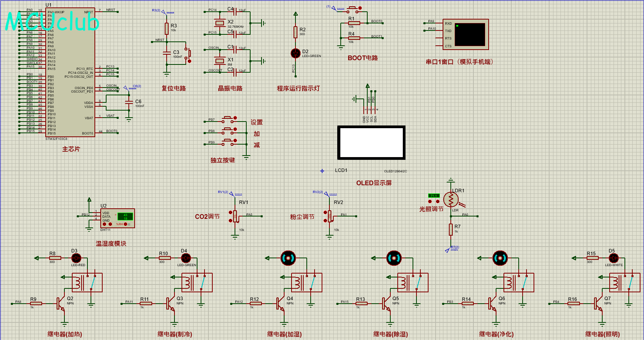This screenshot has height=340, width=644.
Task: Select the 继电器(加热) label
Action: 65,334
